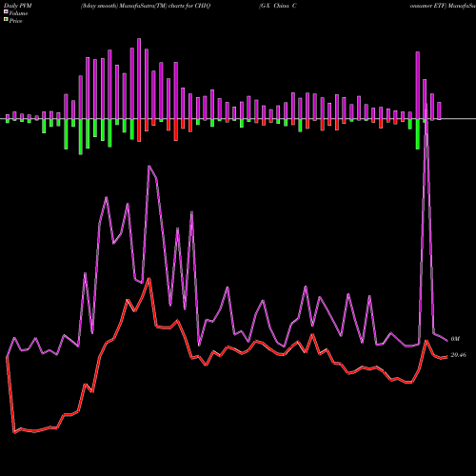Click the 0M volume value label

[x=455, y=339]
